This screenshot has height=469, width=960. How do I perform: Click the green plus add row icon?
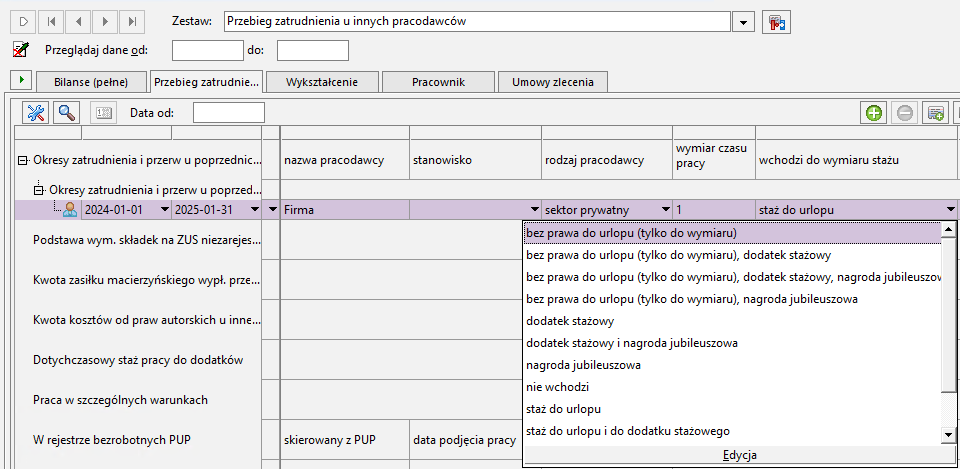pos(874,113)
